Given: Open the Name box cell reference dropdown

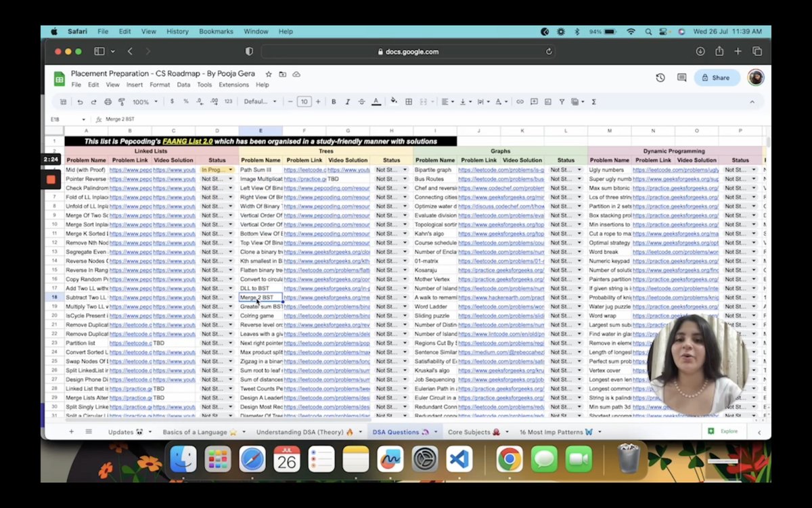Looking at the screenshot, I should [x=83, y=119].
